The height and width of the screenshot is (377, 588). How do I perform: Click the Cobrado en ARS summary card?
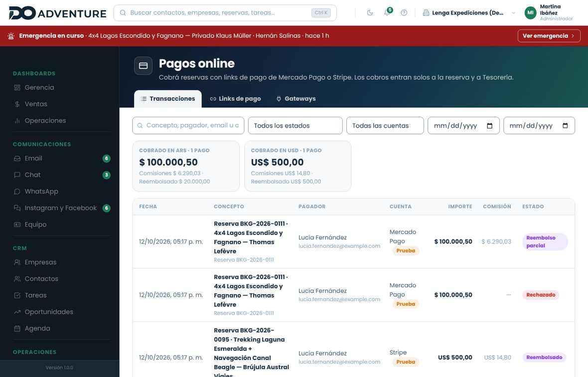click(186, 166)
